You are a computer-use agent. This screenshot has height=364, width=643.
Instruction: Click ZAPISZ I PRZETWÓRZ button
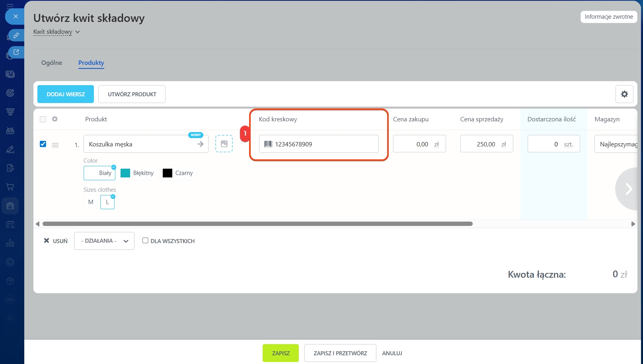[x=340, y=353]
